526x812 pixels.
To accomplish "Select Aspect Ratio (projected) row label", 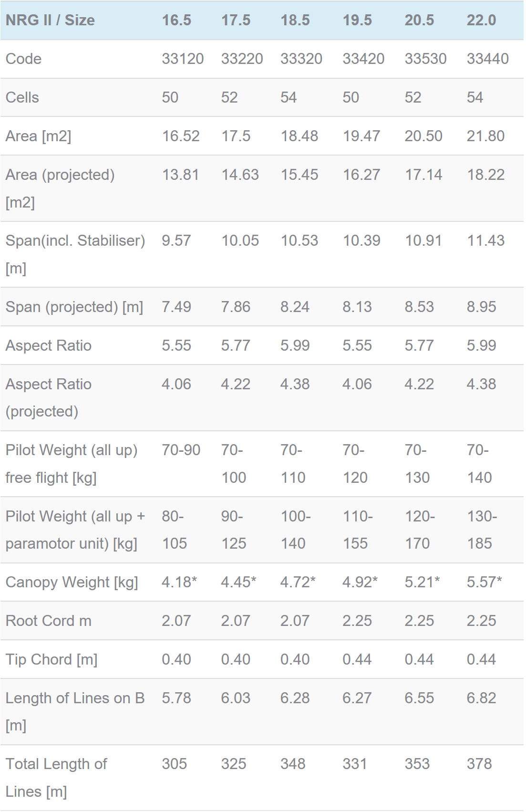I will (49, 397).
